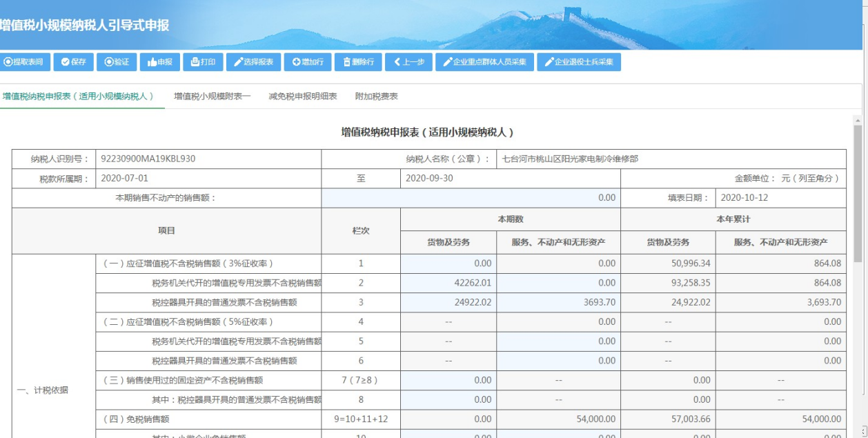Submit the declaration with 申报 button
The width and height of the screenshot is (868, 438).
(159, 62)
